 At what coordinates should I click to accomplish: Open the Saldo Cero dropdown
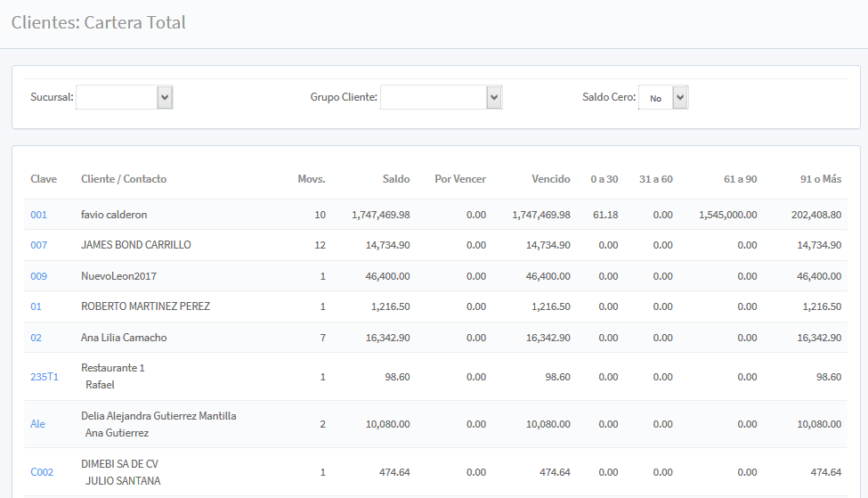click(663, 98)
